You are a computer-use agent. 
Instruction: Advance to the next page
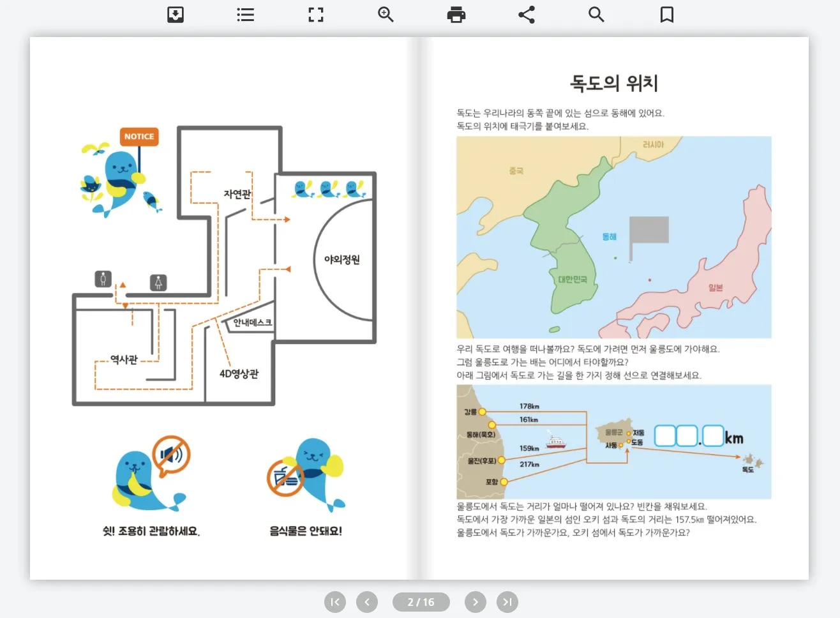tap(476, 601)
